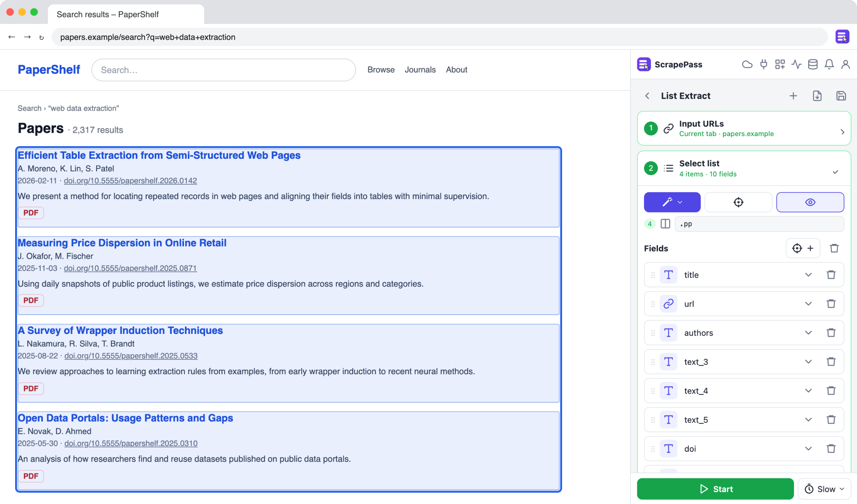Image resolution: width=857 pixels, height=504 pixels.
Task: Delete the url field
Action: [831, 304]
